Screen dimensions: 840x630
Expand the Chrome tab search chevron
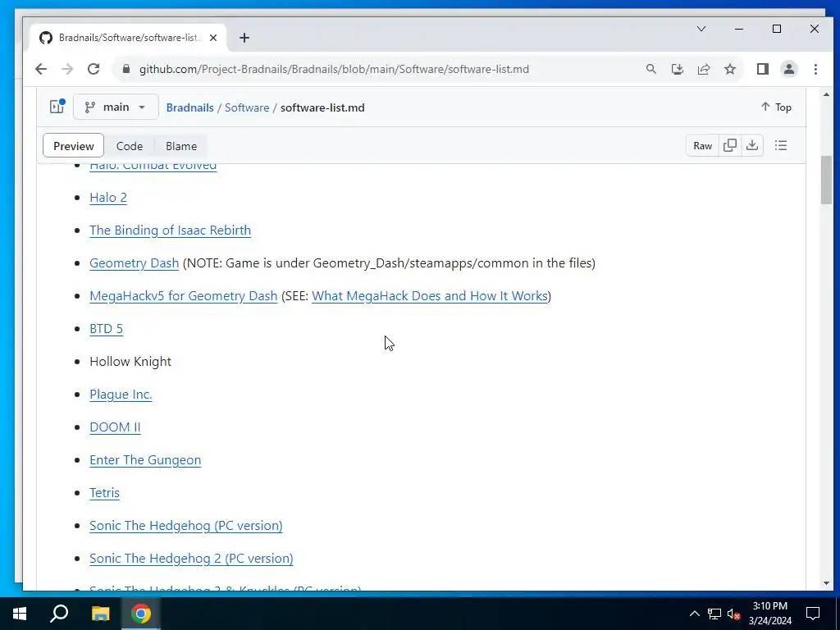click(701, 29)
